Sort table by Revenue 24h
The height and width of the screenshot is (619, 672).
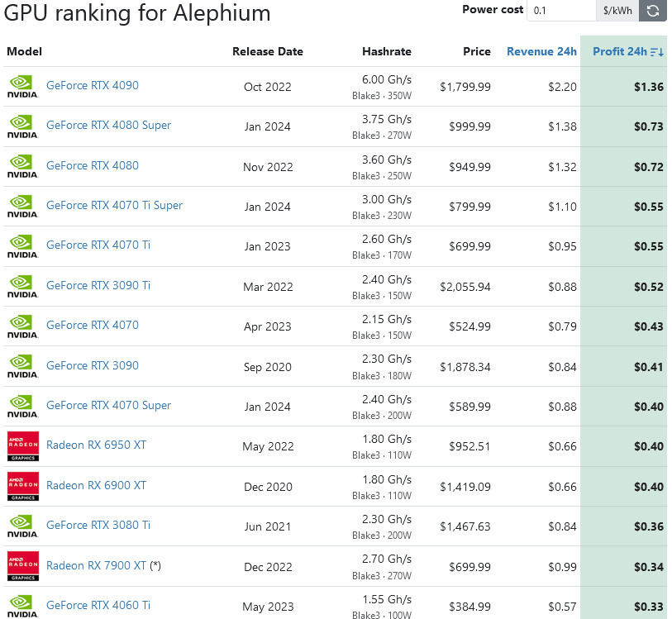[541, 51]
